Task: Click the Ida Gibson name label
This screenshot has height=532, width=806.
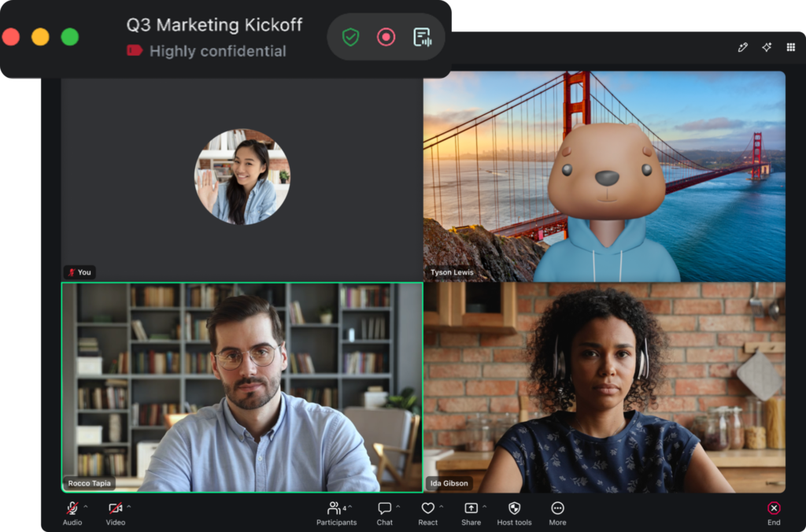Action: coord(449,483)
